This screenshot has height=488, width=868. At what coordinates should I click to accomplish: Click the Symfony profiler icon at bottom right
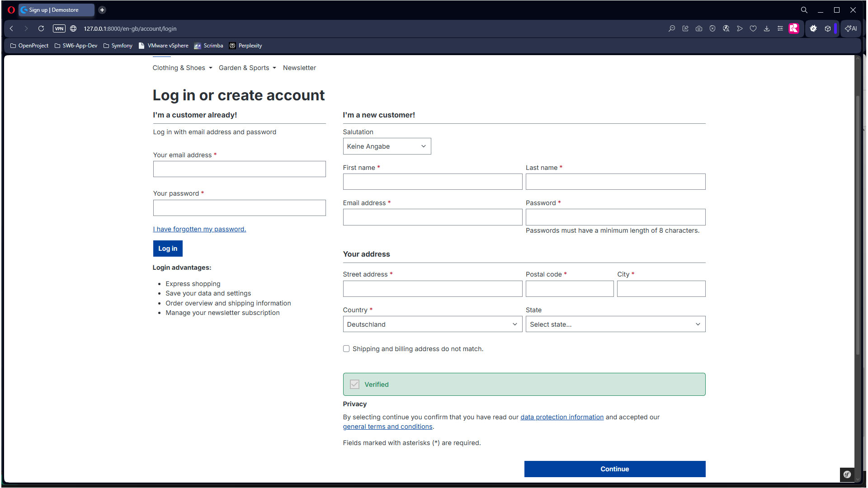tap(847, 474)
